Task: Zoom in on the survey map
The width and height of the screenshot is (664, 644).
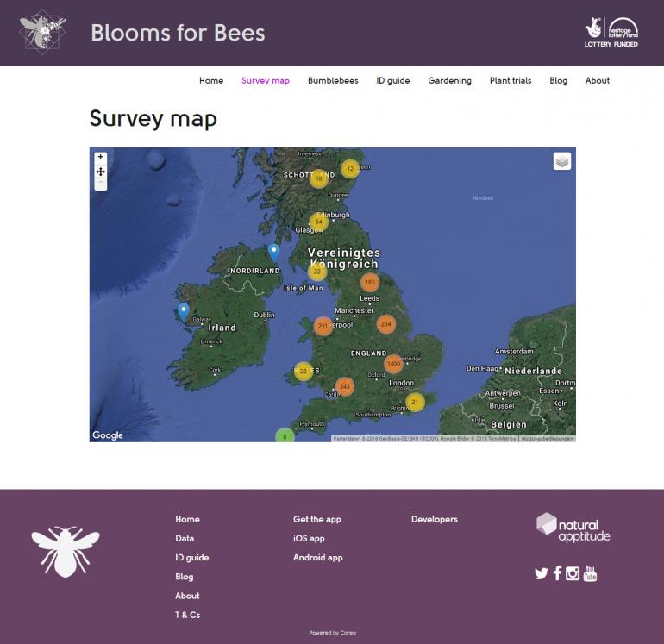Action: (101, 158)
